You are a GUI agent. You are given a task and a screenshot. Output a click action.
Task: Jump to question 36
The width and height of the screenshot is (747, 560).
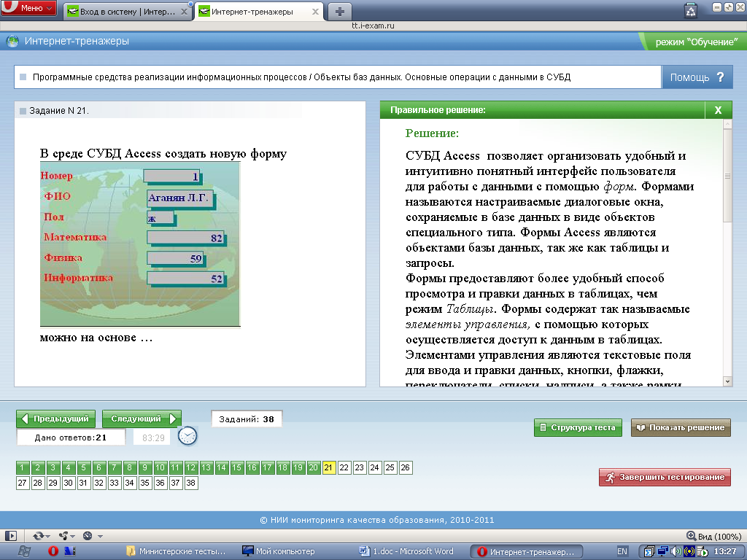tap(160, 483)
